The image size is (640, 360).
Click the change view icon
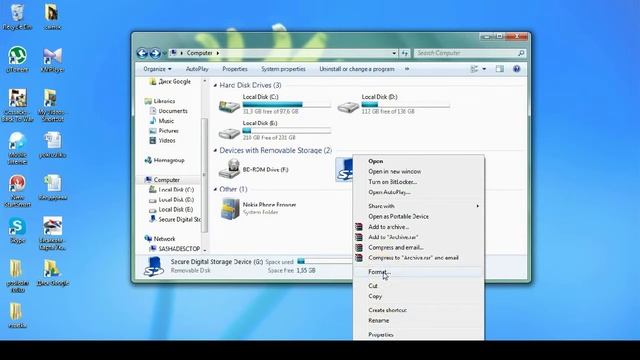474,69
